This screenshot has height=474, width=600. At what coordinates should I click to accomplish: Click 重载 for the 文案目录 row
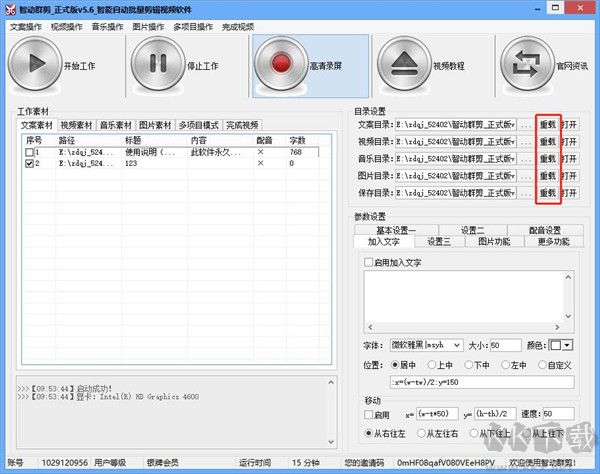(547, 126)
